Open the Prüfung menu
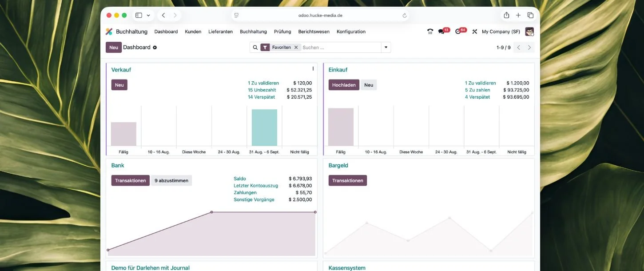 click(x=282, y=32)
